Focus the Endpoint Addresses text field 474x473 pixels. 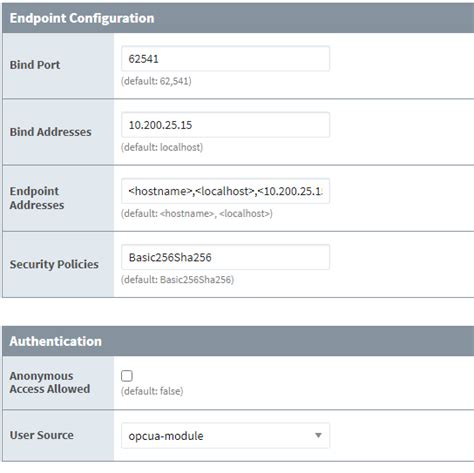pos(225,191)
